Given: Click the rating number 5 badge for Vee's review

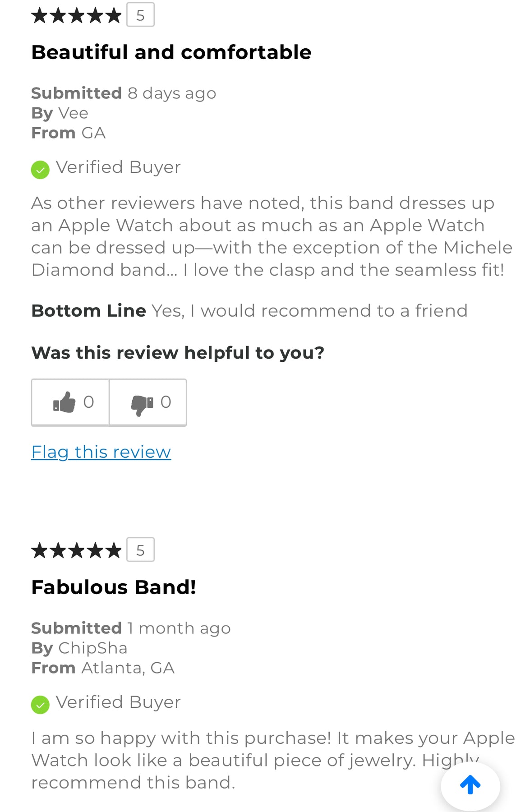Looking at the screenshot, I should pyautogui.click(x=140, y=15).
